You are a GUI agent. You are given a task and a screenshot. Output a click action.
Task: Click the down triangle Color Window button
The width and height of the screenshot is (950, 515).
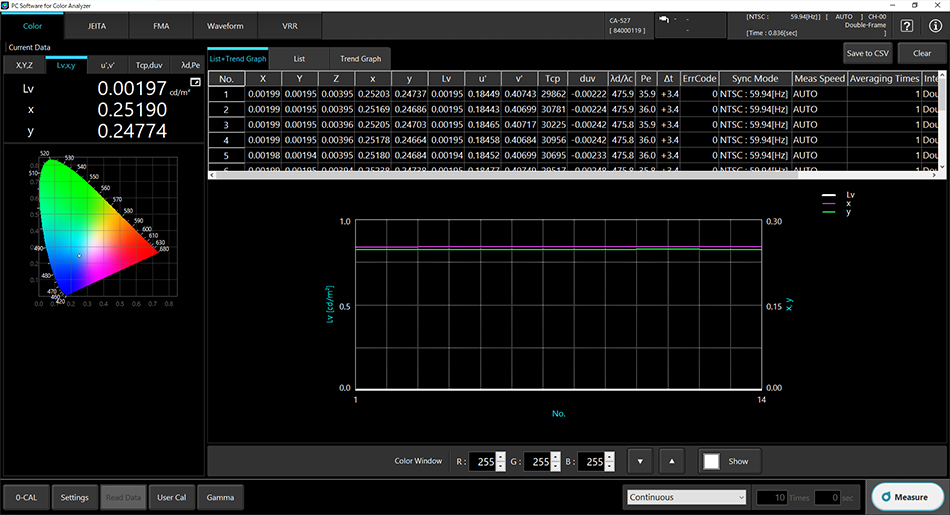coord(640,461)
